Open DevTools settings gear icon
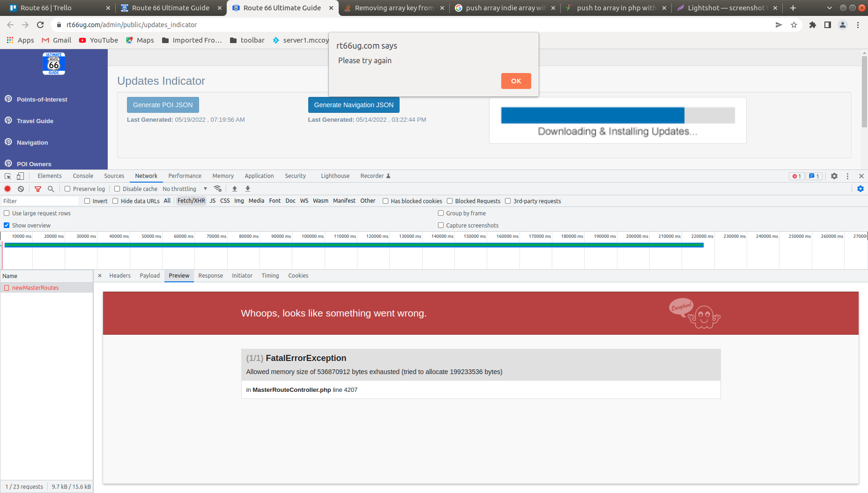868x493 pixels. coord(834,176)
